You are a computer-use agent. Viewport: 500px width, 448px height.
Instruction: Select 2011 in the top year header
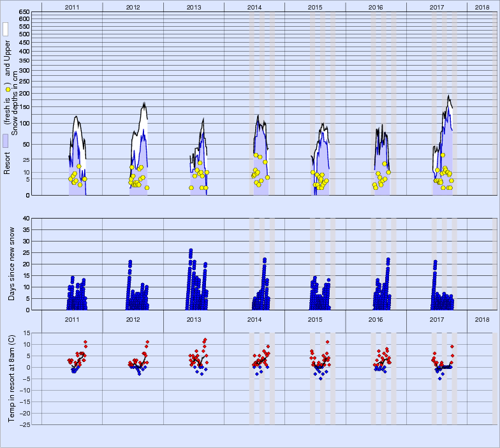pos(72,6)
